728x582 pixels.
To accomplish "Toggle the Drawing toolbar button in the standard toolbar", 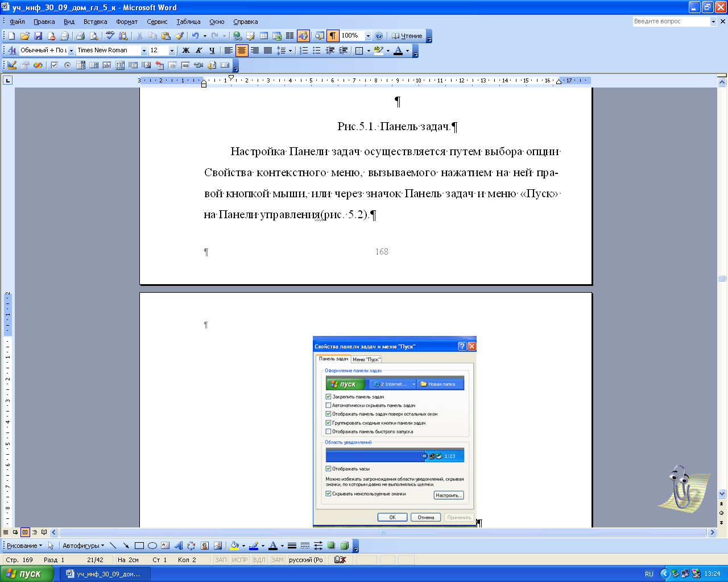I will [x=303, y=36].
